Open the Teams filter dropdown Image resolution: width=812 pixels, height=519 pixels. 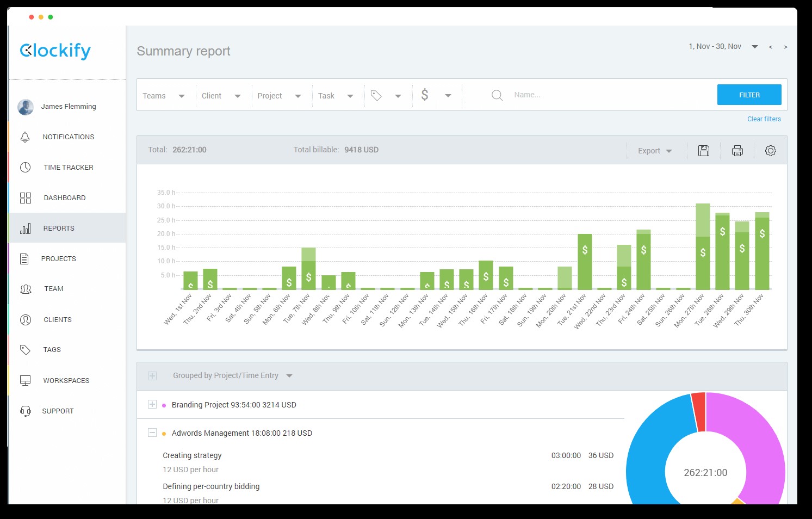[163, 96]
